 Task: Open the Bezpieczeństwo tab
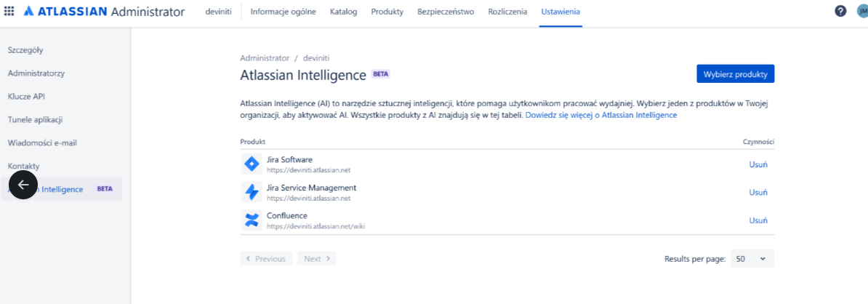[x=446, y=12]
